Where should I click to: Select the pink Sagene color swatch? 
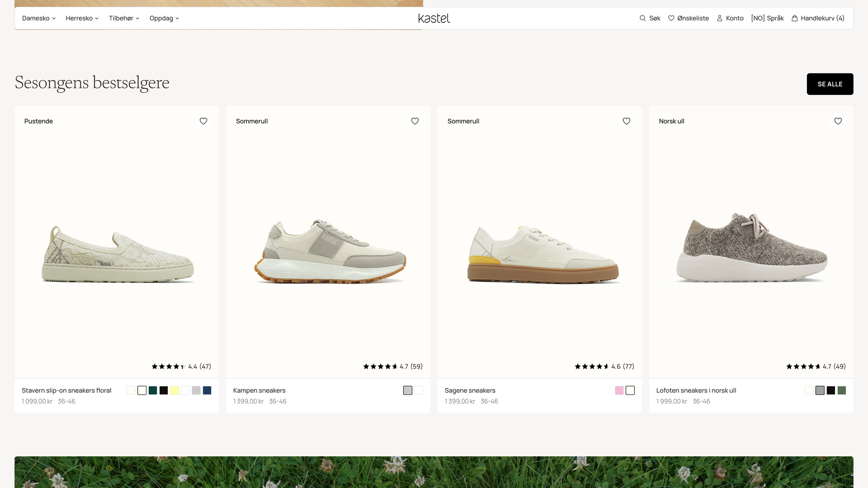coord(619,390)
